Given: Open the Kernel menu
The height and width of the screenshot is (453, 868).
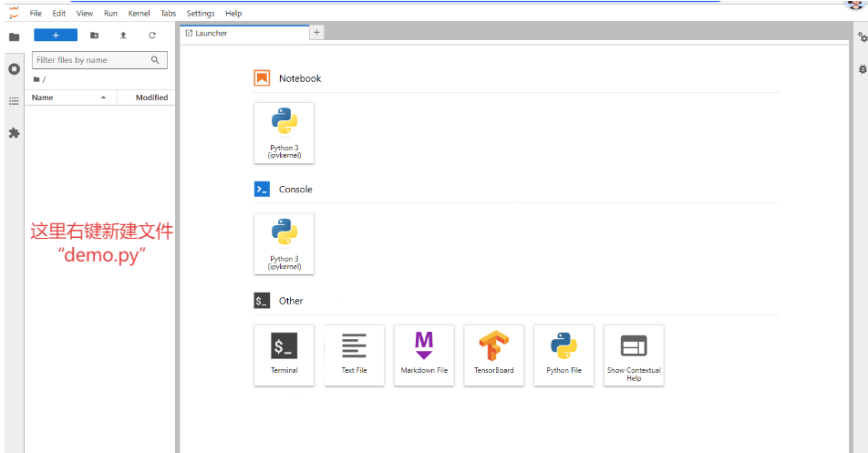Looking at the screenshot, I should (x=139, y=14).
